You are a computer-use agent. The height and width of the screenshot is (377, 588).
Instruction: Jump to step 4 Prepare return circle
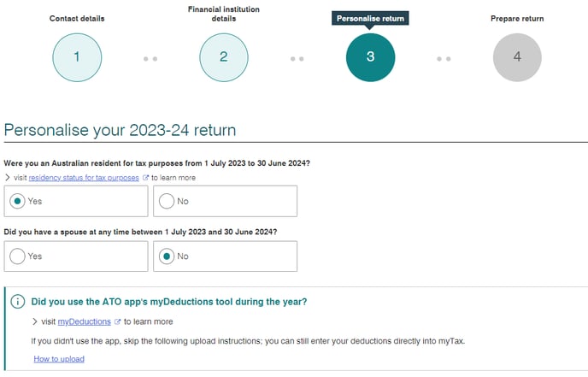click(x=517, y=57)
